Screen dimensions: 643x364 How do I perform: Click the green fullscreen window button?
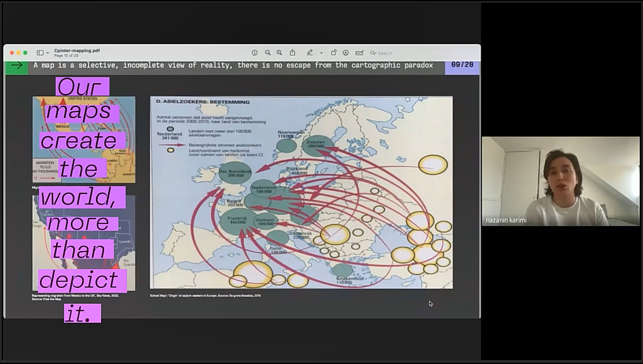25,53
